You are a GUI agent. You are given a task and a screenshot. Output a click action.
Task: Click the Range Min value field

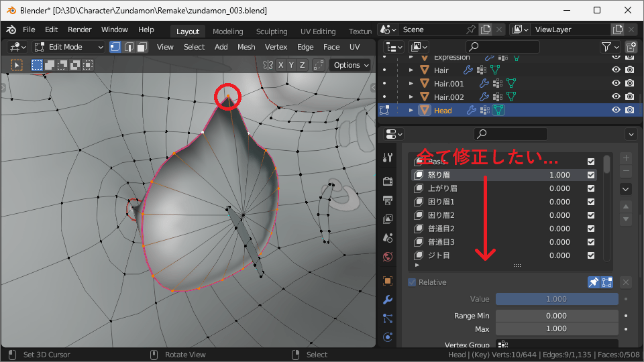pyautogui.click(x=556, y=316)
